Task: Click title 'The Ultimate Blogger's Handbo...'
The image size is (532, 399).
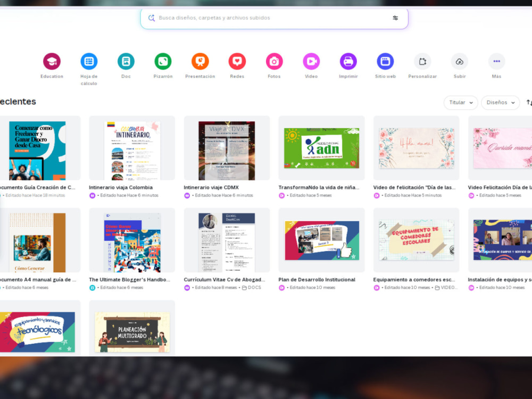Action: point(130,280)
